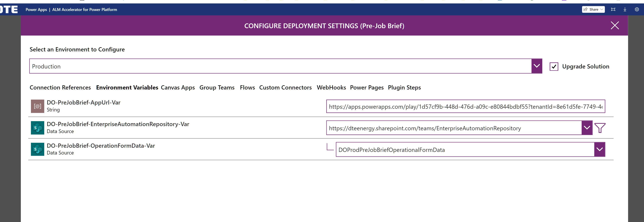Expand the SharePoint site URL dropdown
Screen dimensions: 644x222
coord(587,128)
